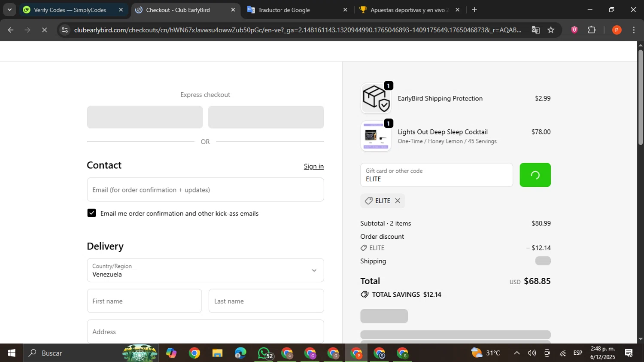Click the Subtotal · 2 items text

point(386,223)
